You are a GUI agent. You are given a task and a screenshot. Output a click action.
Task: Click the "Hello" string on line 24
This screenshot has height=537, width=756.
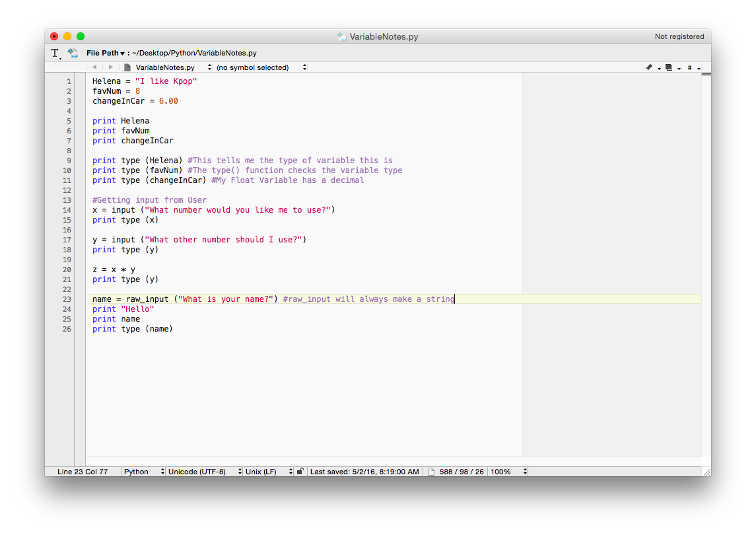[137, 308]
